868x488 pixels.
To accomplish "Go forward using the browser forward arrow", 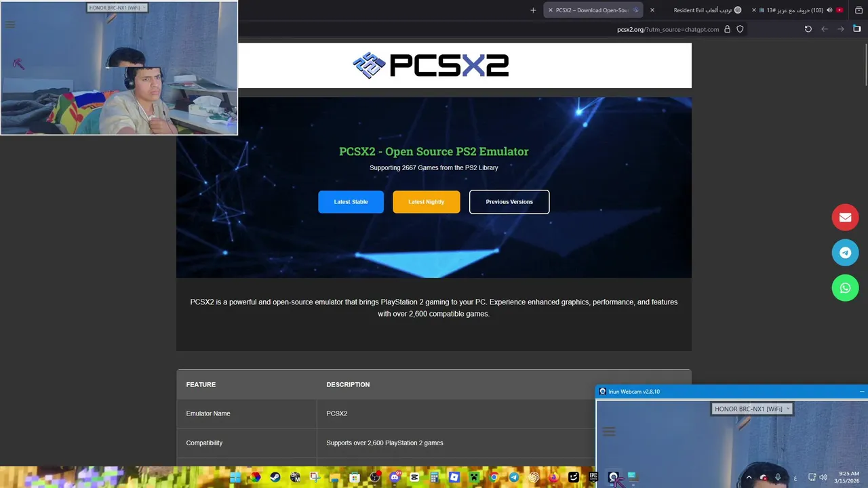I will [841, 29].
